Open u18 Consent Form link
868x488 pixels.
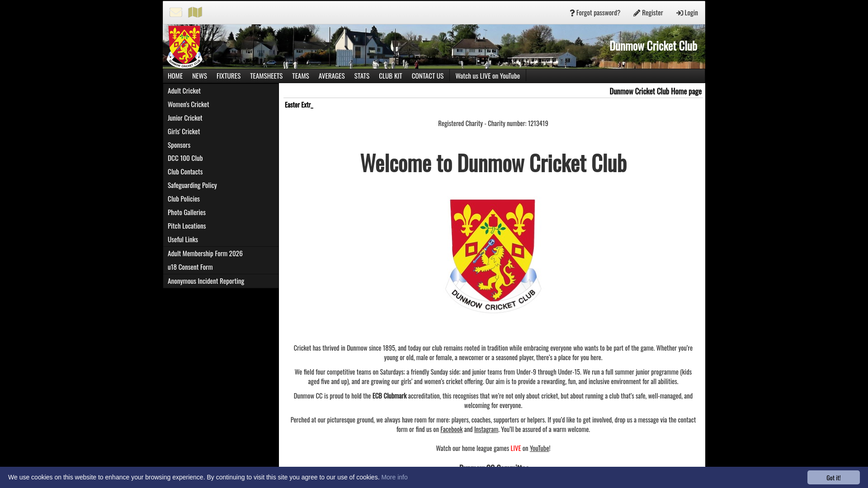click(221, 267)
